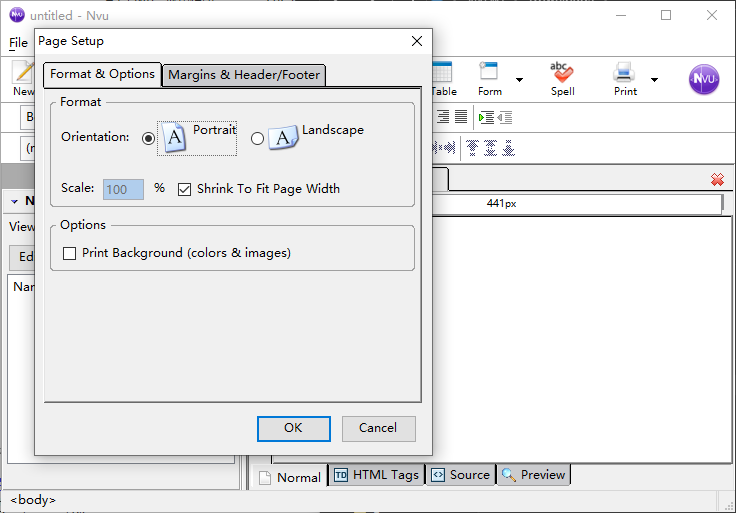Switch to Normal editing view
This screenshot has height=513, width=736.
pos(290,477)
